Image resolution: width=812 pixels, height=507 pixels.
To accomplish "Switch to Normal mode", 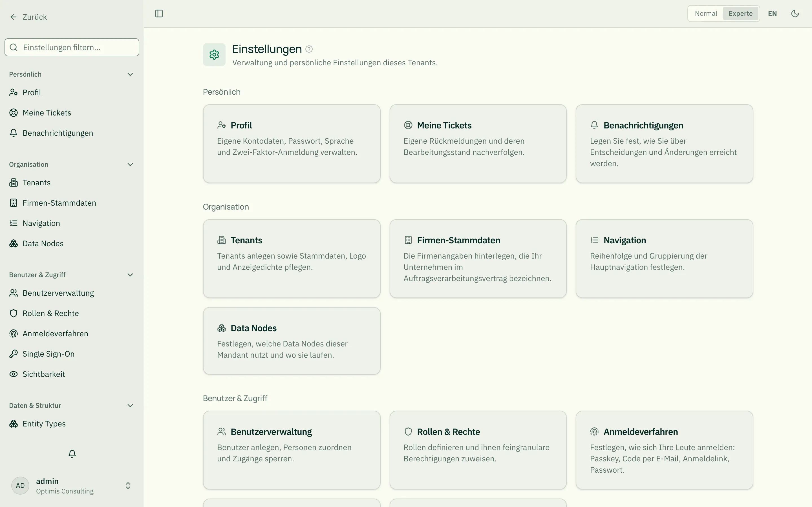I will (x=706, y=14).
